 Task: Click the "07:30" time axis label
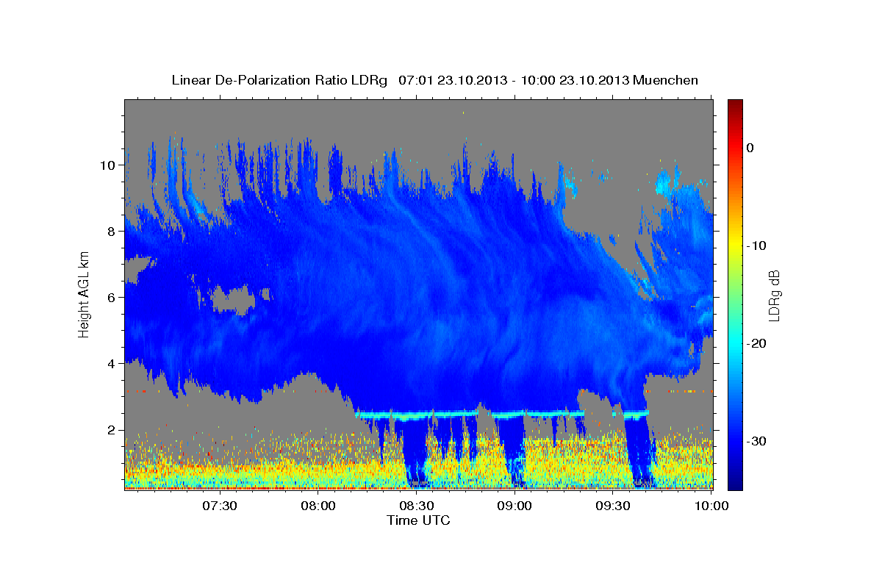[x=220, y=506]
